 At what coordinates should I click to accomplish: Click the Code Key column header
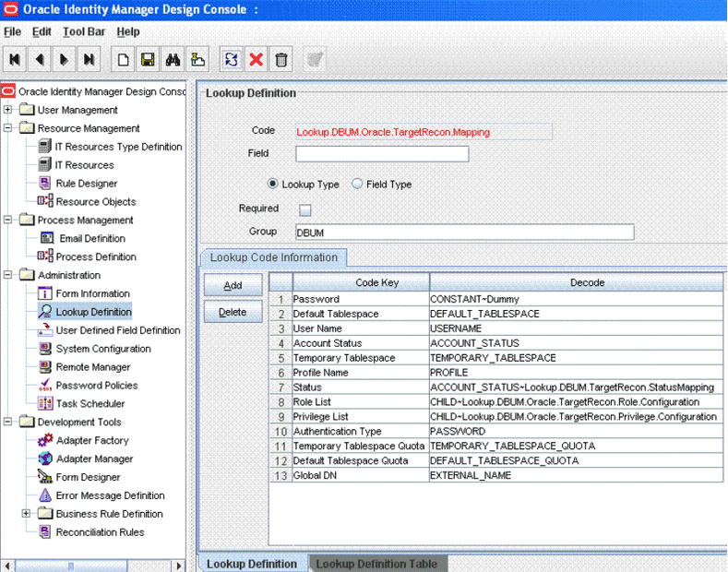coord(361,282)
